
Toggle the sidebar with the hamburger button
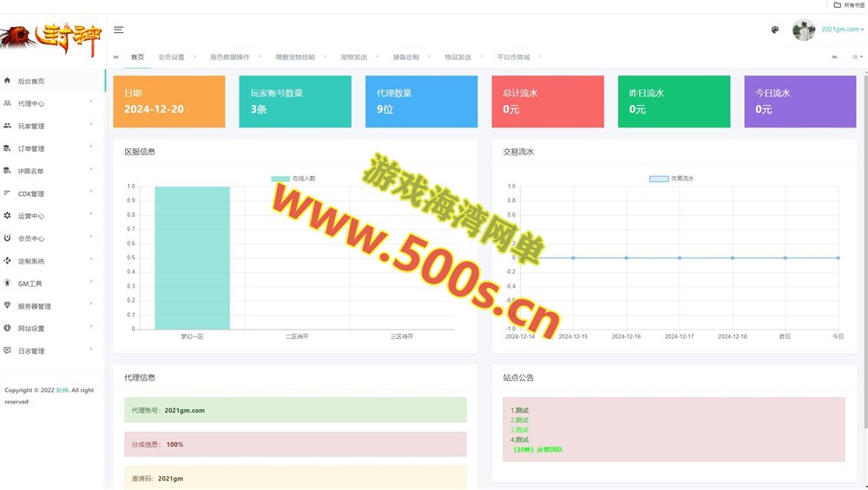coord(119,29)
